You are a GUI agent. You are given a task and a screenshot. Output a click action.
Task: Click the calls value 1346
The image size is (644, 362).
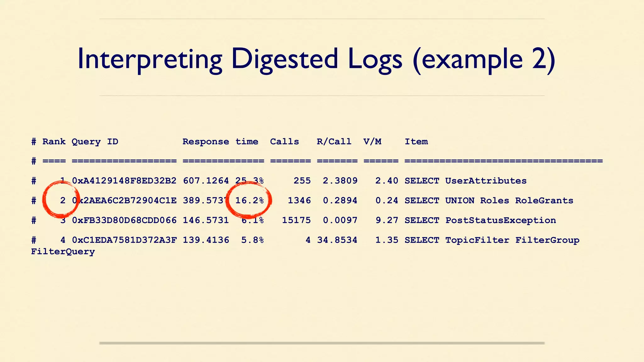pyautogui.click(x=299, y=200)
